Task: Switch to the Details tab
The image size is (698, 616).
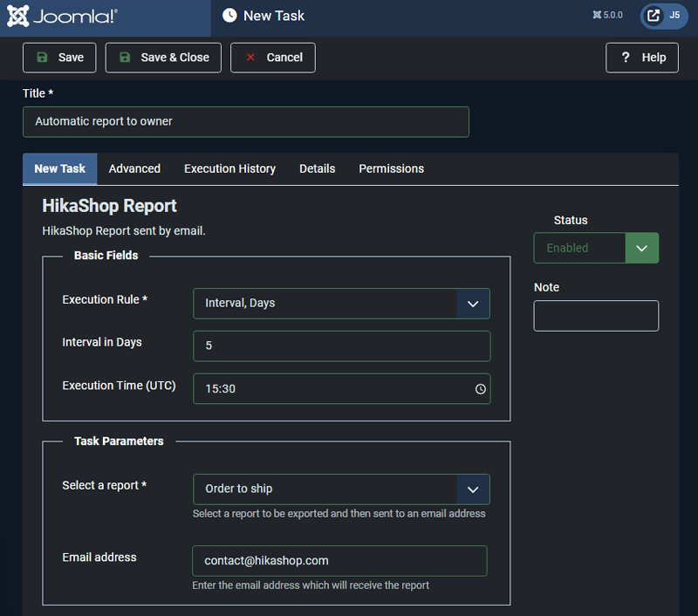Action: coord(317,168)
